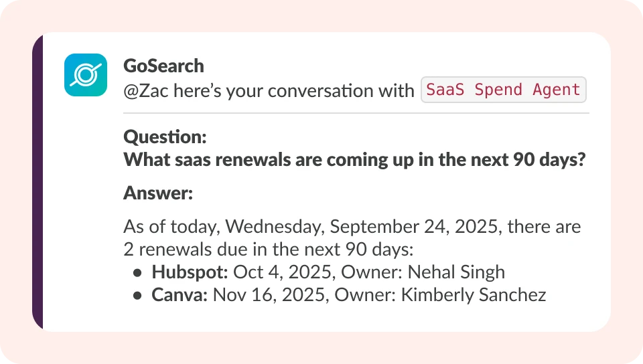Screen dimensions: 643x364
Task: Click the Question heading label
Action: [x=165, y=137]
